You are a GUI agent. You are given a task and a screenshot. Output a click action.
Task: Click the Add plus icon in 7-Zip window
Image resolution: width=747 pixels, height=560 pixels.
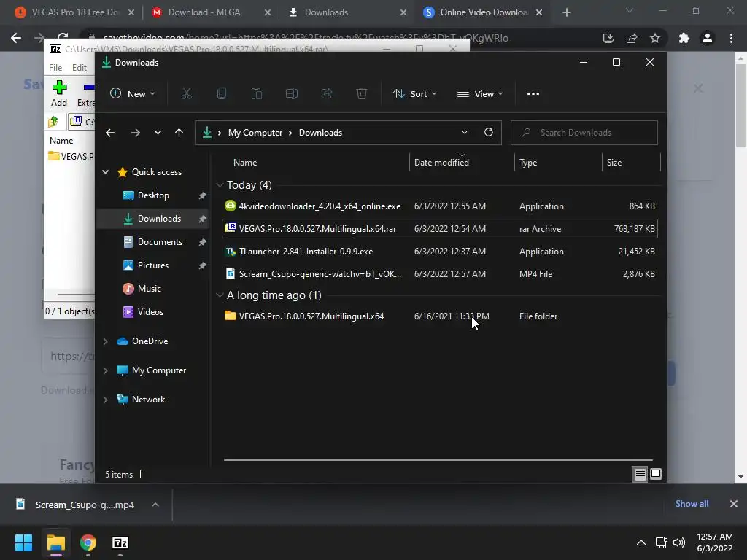[x=59, y=87]
